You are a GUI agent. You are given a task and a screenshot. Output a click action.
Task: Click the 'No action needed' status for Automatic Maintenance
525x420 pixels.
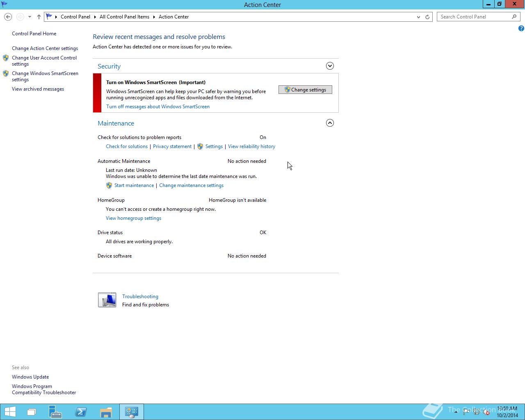[x=247, y=161]
